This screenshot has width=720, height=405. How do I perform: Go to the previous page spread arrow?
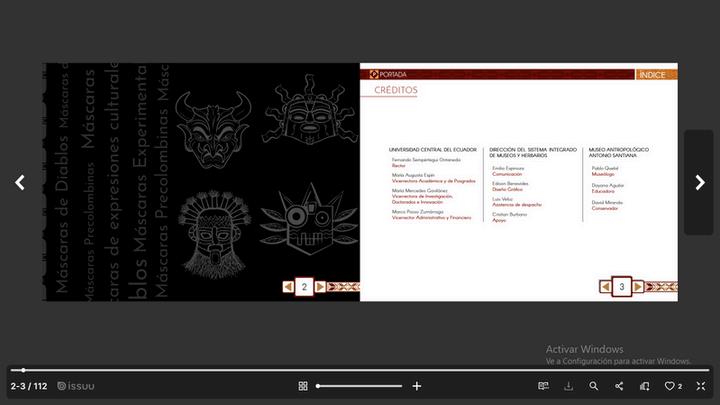20,183
